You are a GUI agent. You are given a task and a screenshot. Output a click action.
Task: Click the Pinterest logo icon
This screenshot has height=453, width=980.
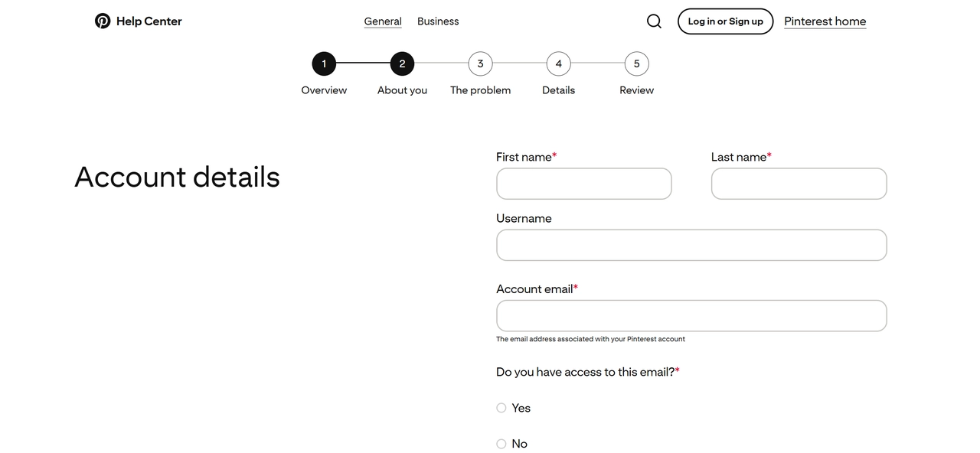point(103,21)
